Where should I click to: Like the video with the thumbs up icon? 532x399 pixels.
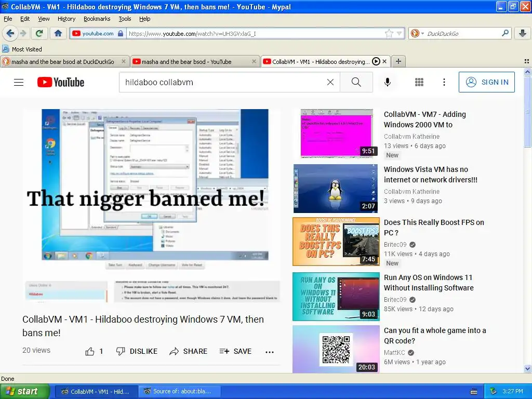point(90,352)
